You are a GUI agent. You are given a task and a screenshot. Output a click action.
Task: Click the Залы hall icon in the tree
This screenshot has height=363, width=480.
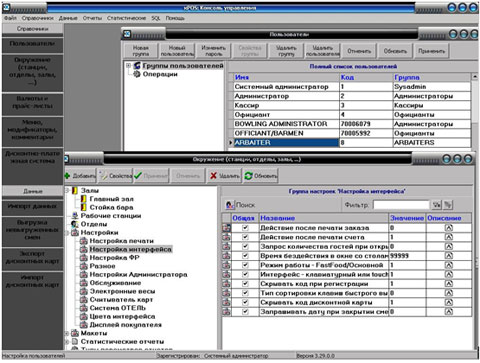75,191
